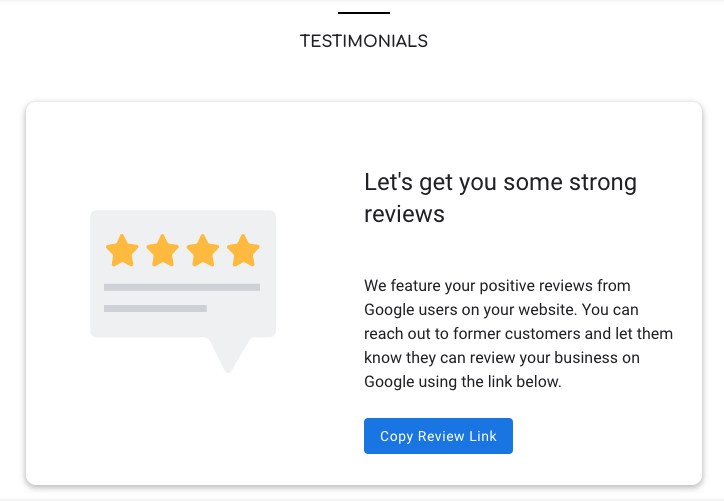This screenshot has width=724, height=501.
Task: Click the TESTIMONIALS section heading
Action: tap(364, 41)
